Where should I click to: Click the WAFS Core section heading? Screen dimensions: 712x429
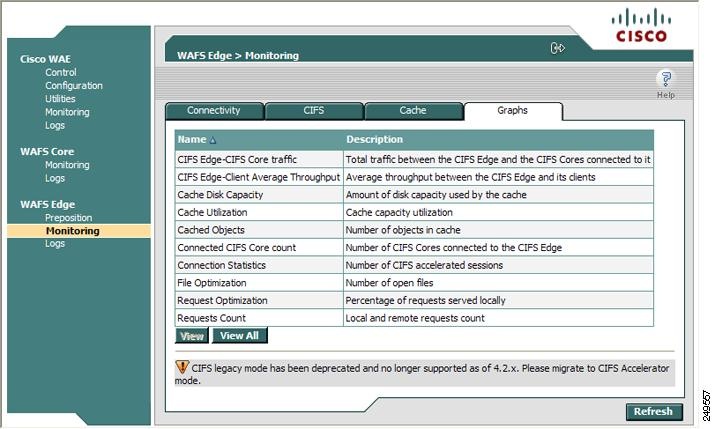47,152
